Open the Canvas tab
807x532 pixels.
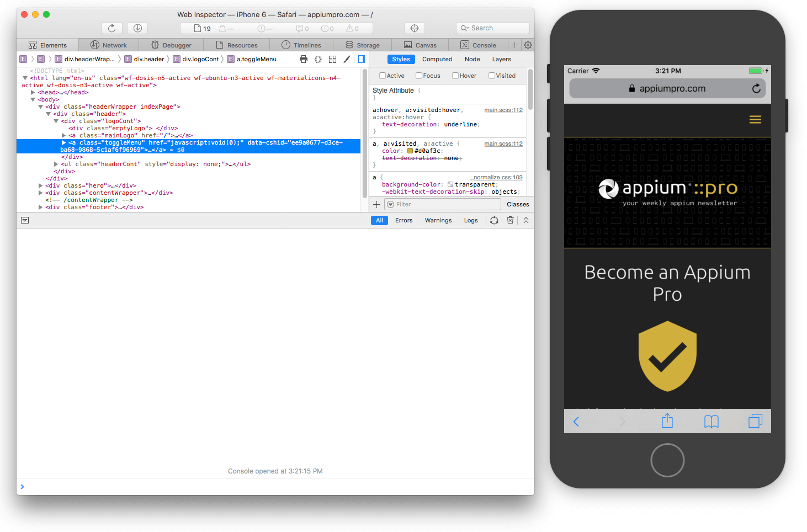[x=420, y=45]
